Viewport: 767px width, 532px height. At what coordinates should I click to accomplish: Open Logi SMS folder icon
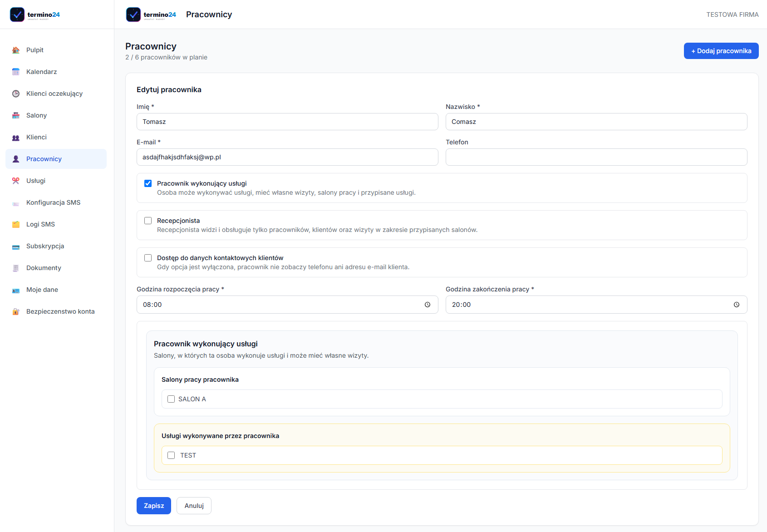pyautogui.click(x=16, y=224)
